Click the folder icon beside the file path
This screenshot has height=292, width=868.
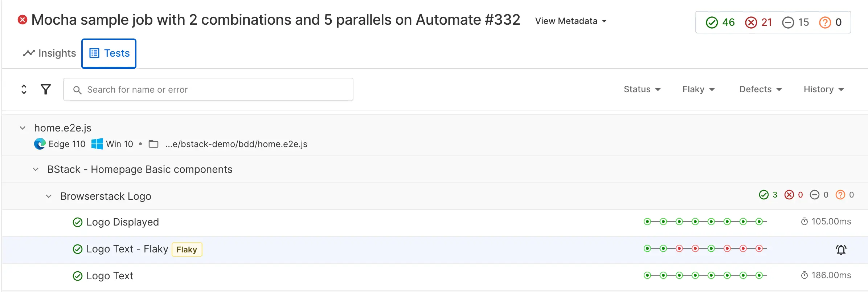click(153, 144)
